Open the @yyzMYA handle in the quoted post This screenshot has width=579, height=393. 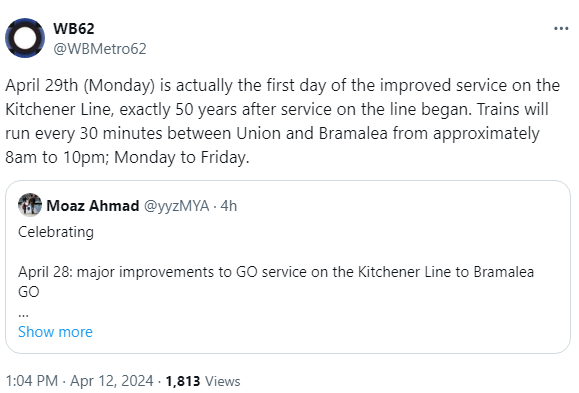tap(177, 206)
